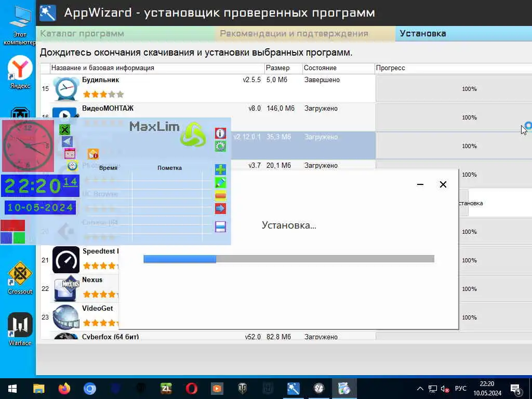This screenshot has height=399, width=532.
Task: Pick the green color square in MaxLim
Action: tap(19, 238)
